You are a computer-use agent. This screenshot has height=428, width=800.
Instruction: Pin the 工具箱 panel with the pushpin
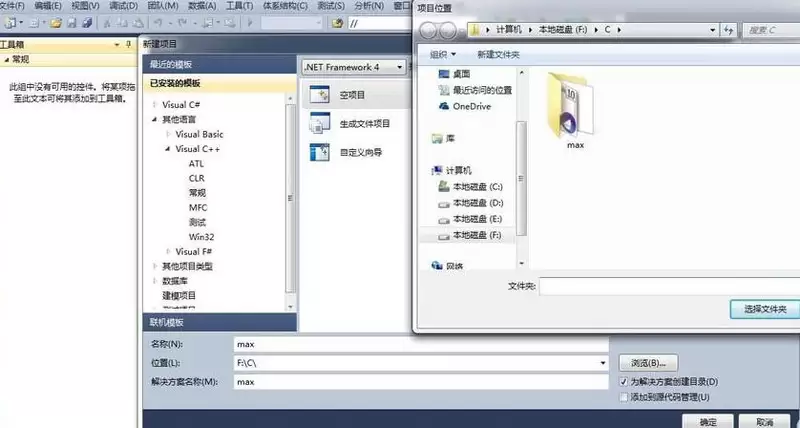pos(129,45)
